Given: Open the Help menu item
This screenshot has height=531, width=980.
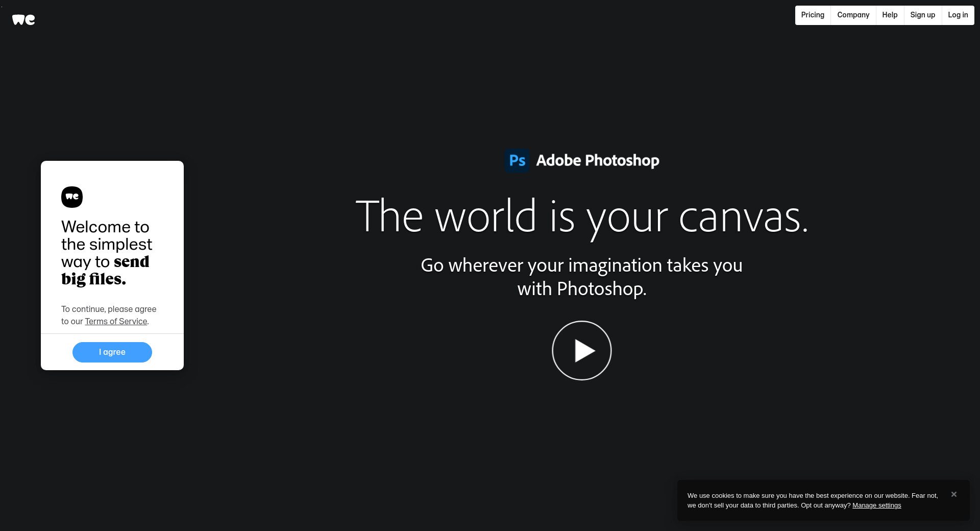Looking at the screenshot, I should point(890,15).
